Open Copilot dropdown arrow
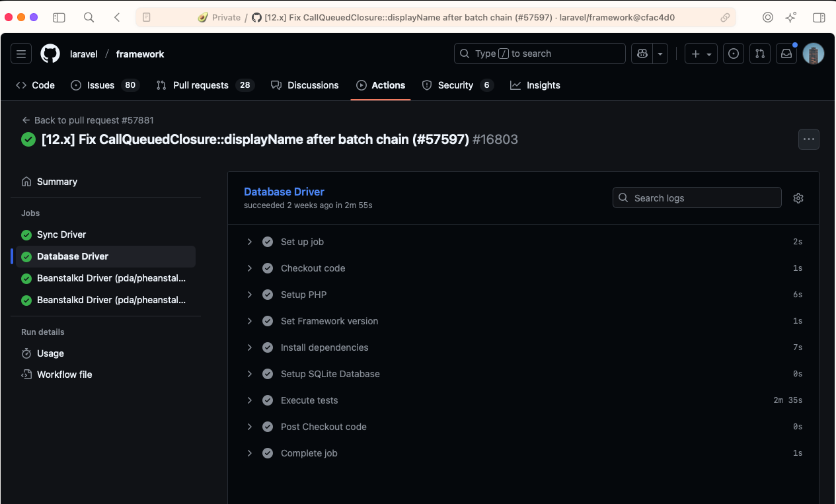This screenshot has width=836, height=504. (660, 54)
